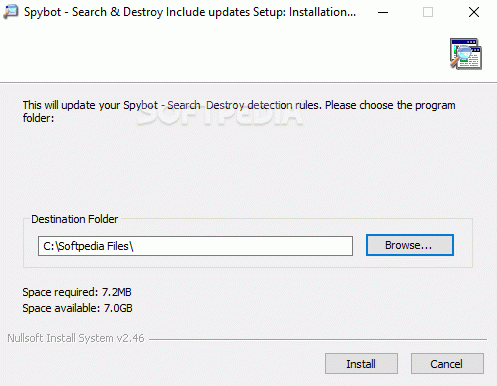
Task: Select the 'Space required: 7.2MB' text
Action: 77,292
